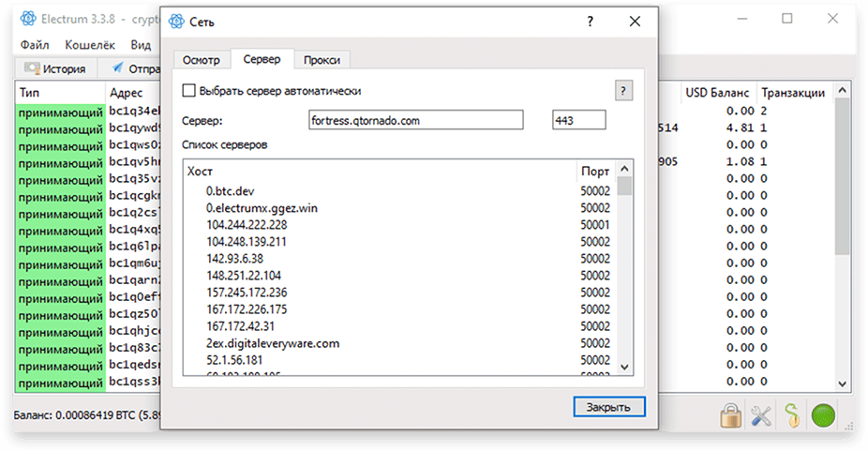This screenshot has height=451, width=868.
Task: Click address row starting bc1q34e
Action: tap(134, 112)
